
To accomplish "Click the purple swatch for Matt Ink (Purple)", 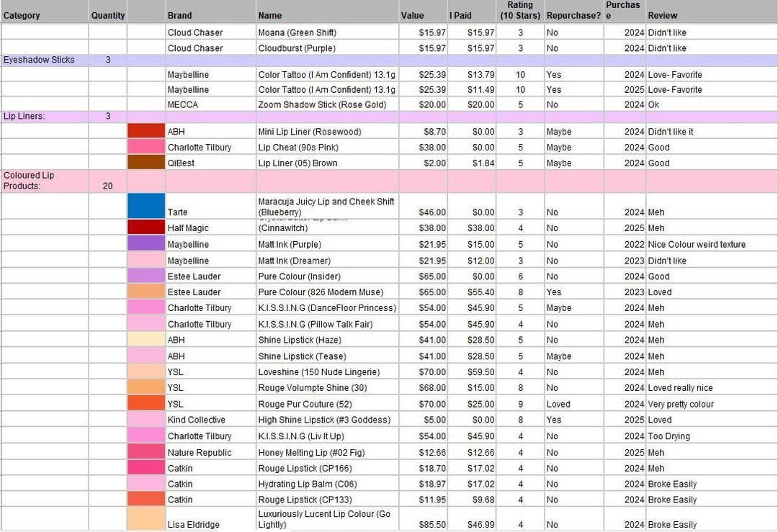I will pyautogui.click(x=146, y=244).
